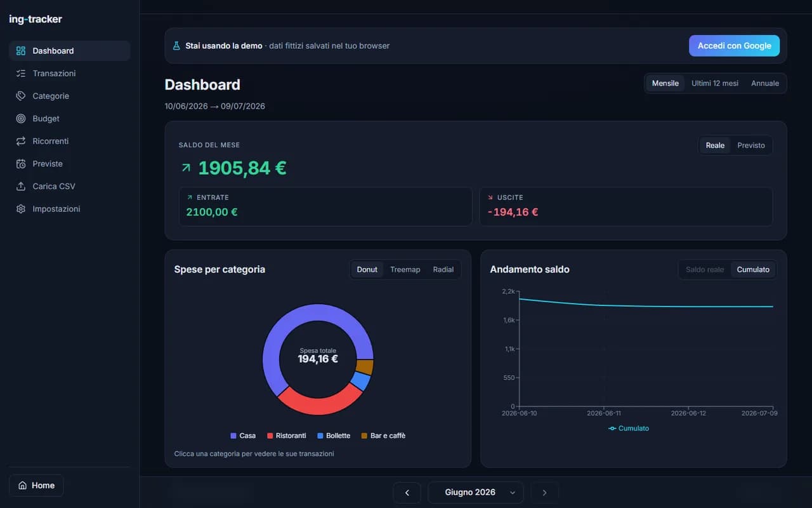812x508 pixels.
Task: Click the Home button
Action: [x=36, y=485]
